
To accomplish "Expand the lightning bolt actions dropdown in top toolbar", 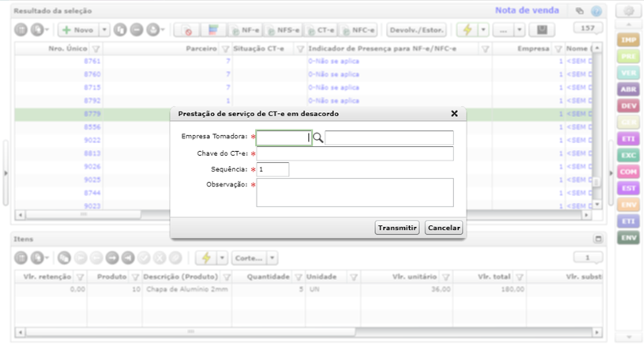I will point(483,30).
